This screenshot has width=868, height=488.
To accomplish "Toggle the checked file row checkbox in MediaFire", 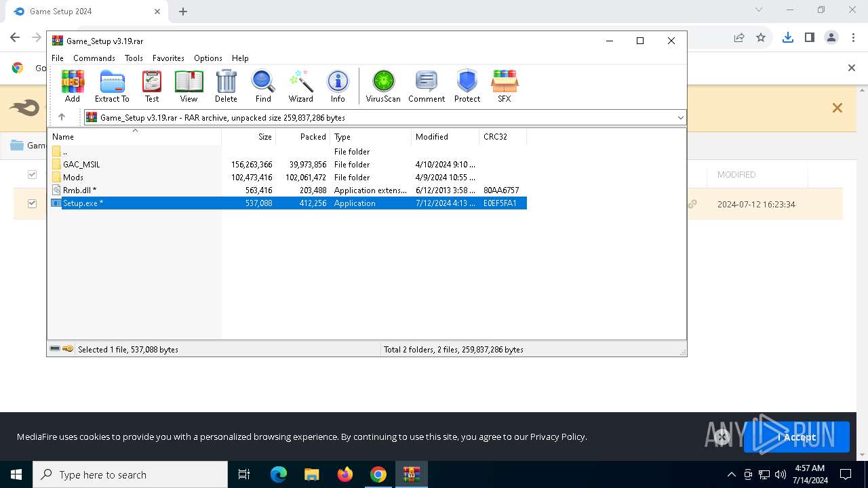I will pyautogui.click(x=32, y=203).
